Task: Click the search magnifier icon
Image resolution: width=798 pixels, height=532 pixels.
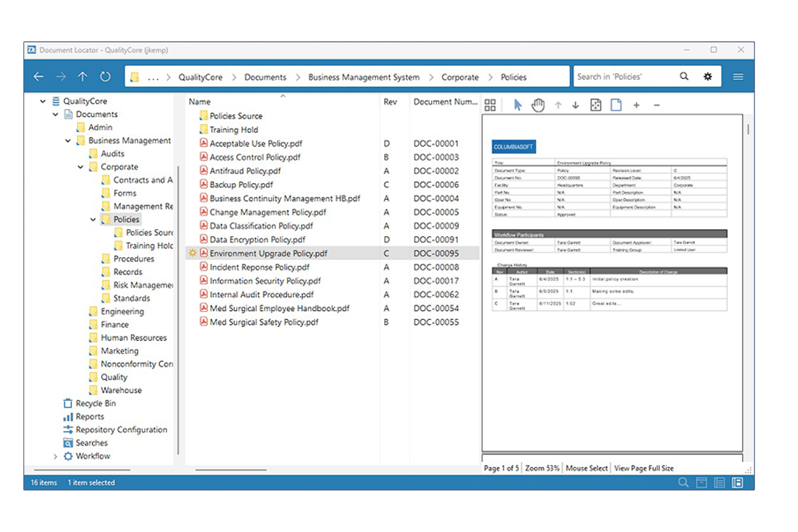Action: 684,77
